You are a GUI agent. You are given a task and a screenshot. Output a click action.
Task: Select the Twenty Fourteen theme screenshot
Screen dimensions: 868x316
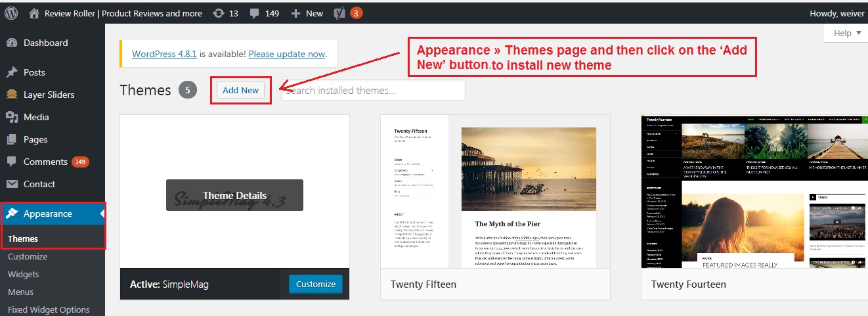point(754,192)
